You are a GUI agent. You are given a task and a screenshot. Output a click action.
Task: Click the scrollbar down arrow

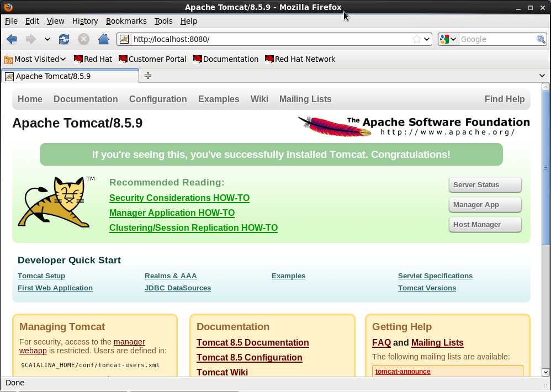point(545,372)
